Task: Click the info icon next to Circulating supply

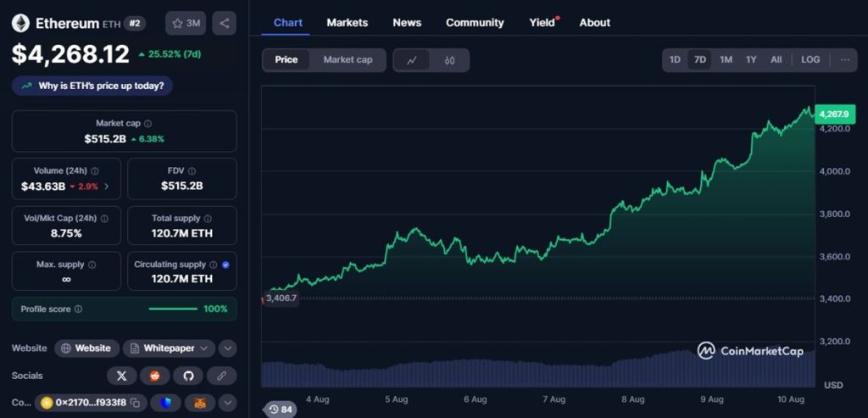Action: coord(213,265)
